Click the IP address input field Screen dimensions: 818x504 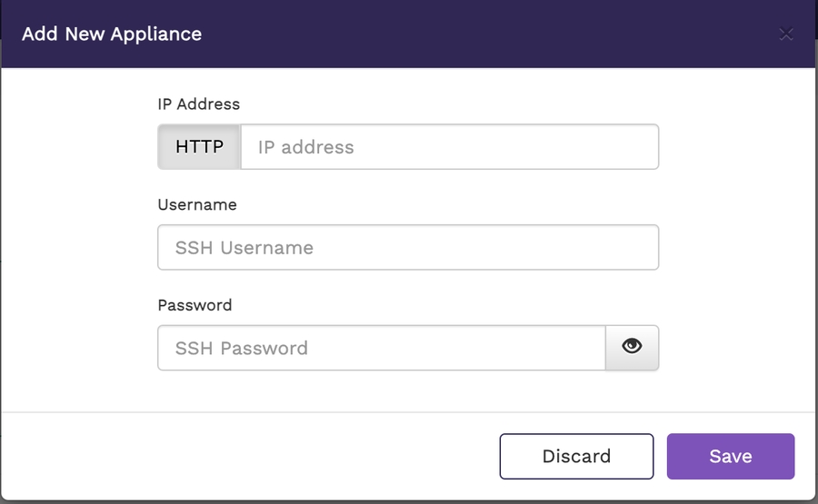click(x=449, y=147)
